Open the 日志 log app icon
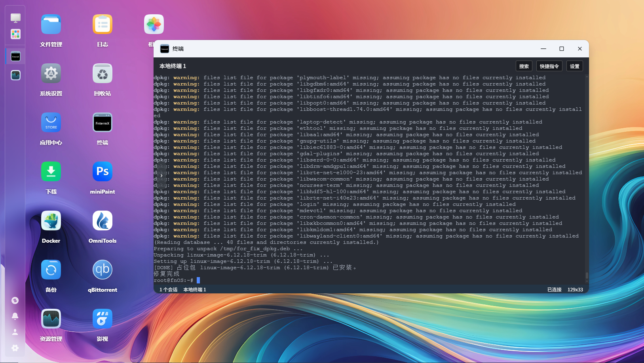The image size is (644, 363). (103, 25)
